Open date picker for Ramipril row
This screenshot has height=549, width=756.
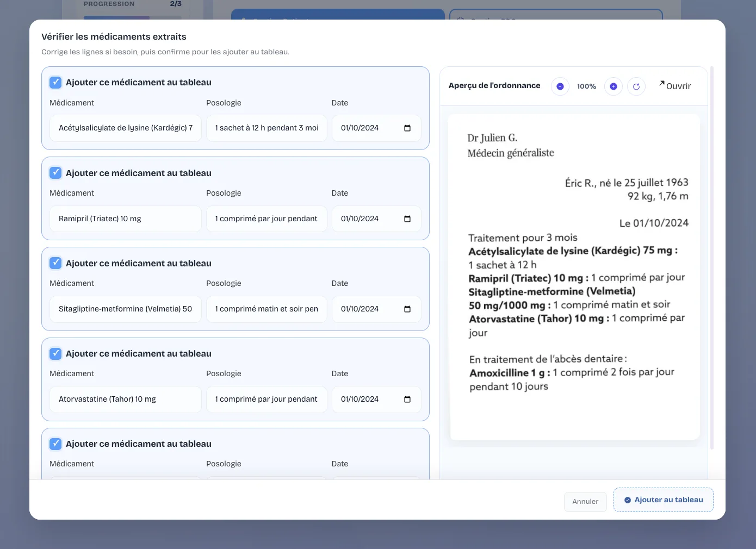pyautogui.click(x=407, y=219)
